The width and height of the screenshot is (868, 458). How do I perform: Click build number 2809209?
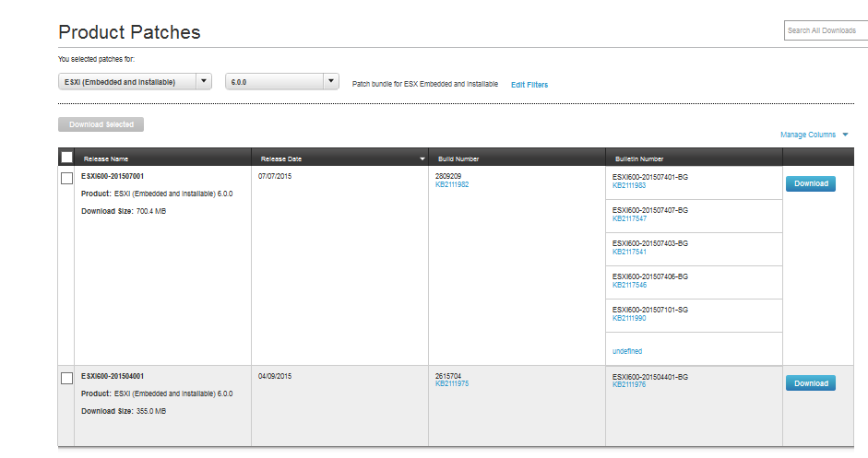(448, 176)
